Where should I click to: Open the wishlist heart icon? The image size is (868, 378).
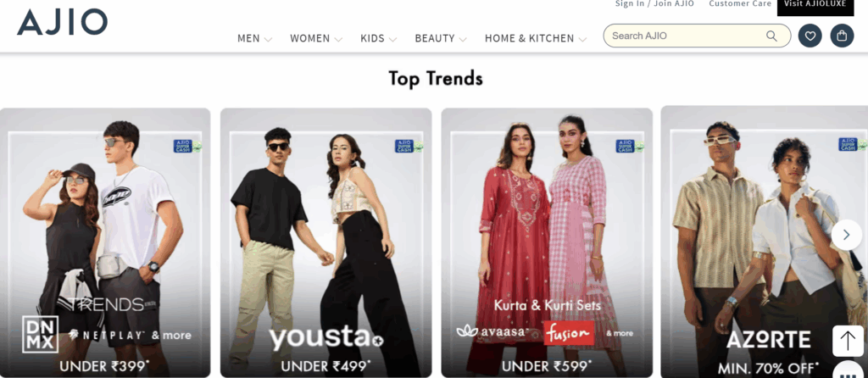click(x=810, y=36)
